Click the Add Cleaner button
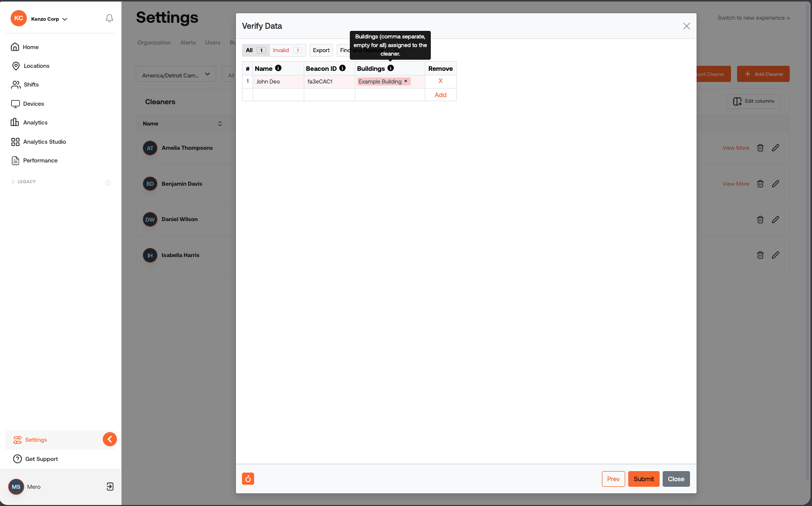The height and width of the screenshot is (506, 812). [x=763, y=74]
